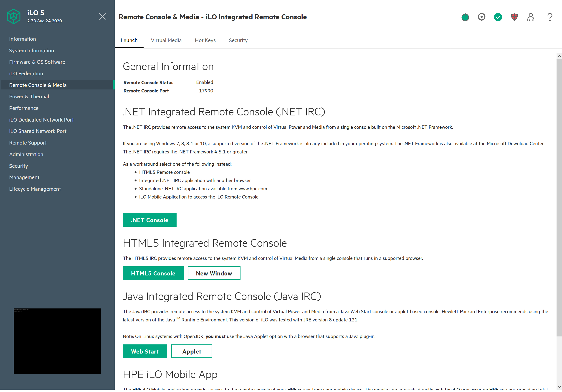Launch HTML5 Console button

pyautogui.click(x=153, y=273)
